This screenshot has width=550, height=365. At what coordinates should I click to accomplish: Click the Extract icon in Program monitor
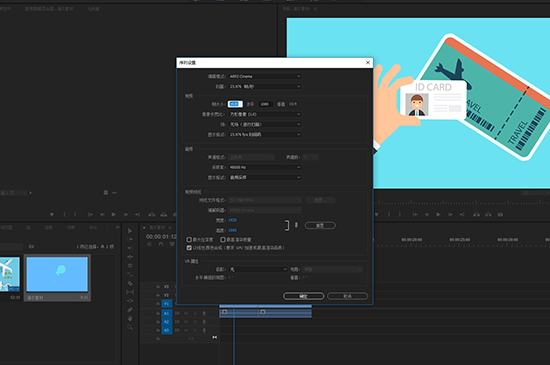[488, 214]
